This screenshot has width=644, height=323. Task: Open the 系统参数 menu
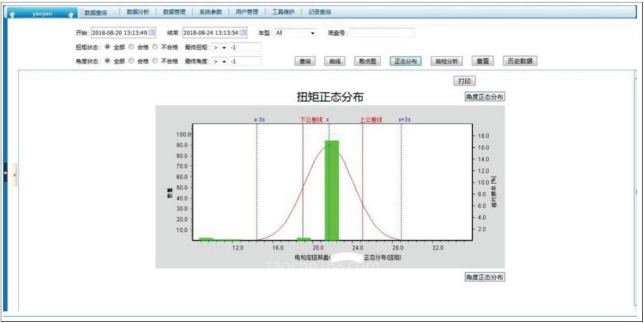(210, 12)
